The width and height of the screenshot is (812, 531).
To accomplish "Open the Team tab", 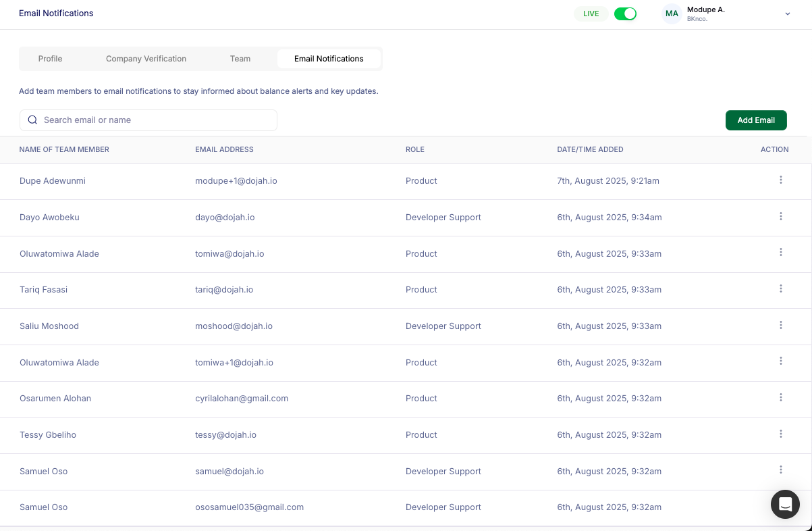I will 240,59.
